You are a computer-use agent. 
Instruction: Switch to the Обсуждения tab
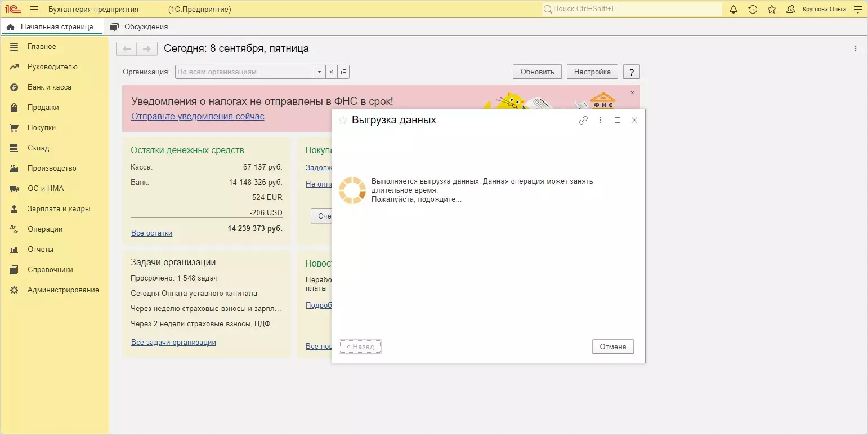click(140, 26)
